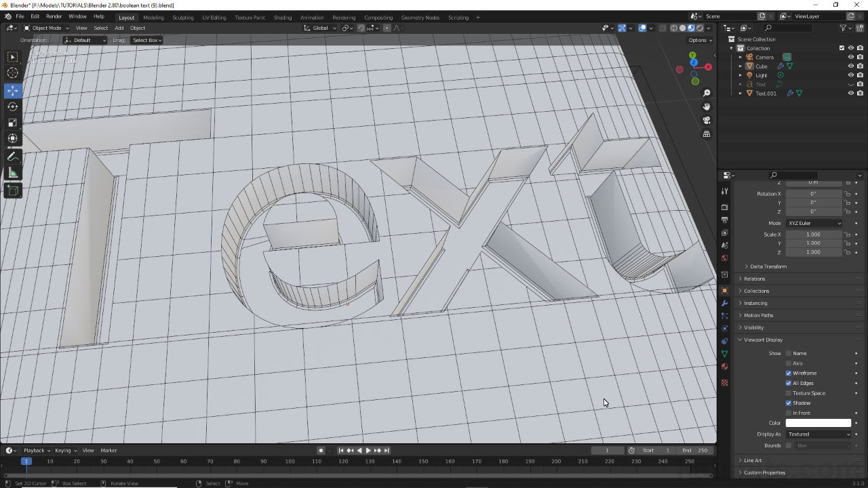
Task: Select the Measure tool
Action: [12, 172]
